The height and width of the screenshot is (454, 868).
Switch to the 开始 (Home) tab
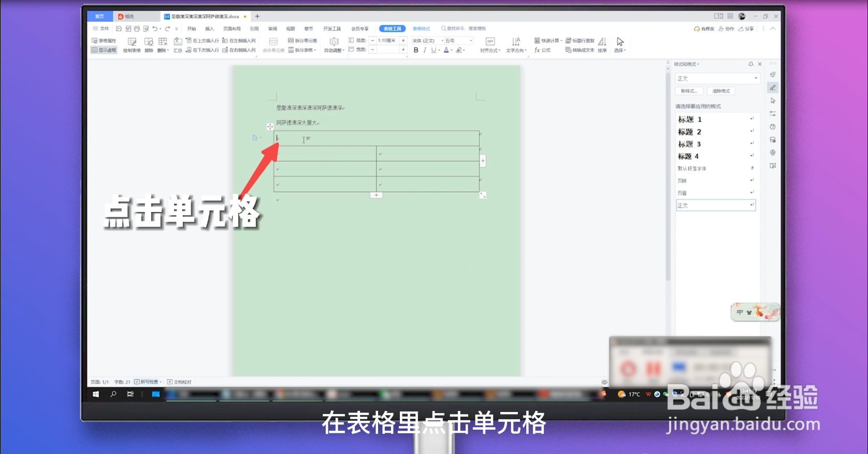[x=192, y=29]
